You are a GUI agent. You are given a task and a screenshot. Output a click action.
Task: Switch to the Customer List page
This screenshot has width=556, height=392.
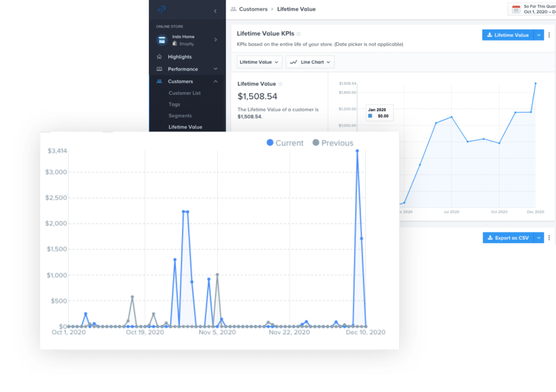[x=184, y=93]
